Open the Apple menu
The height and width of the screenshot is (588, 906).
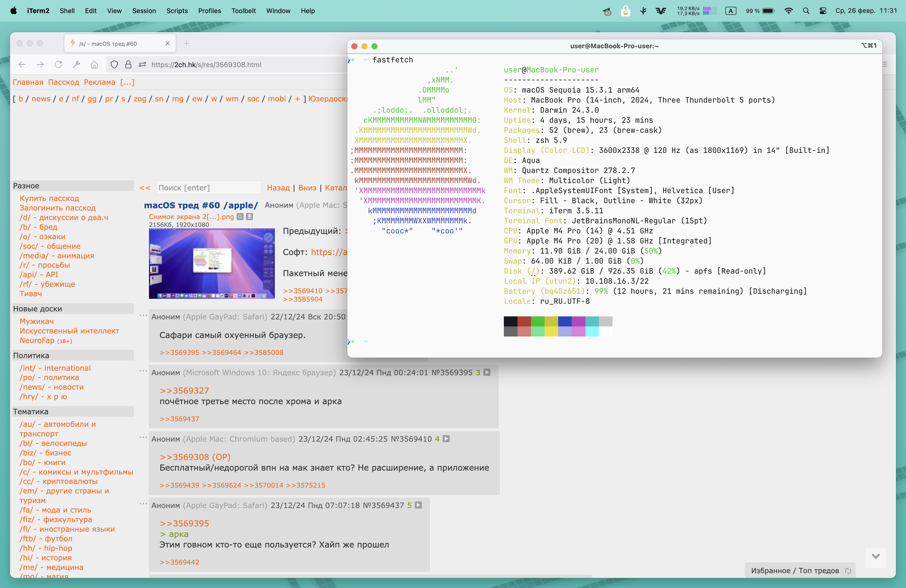[x=14, y=11]
